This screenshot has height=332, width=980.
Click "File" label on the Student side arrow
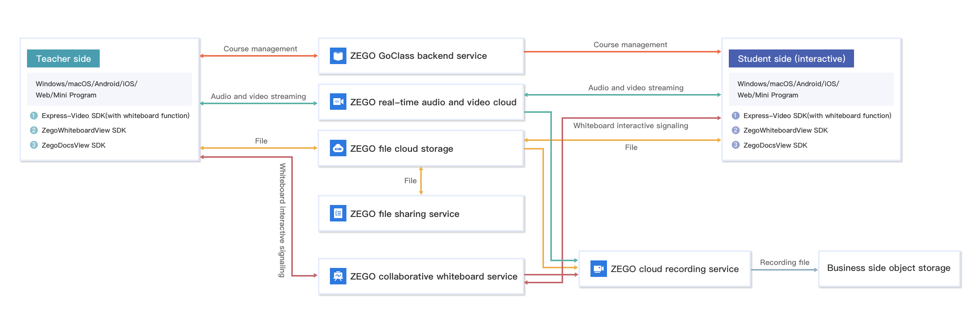pos(631,147)
